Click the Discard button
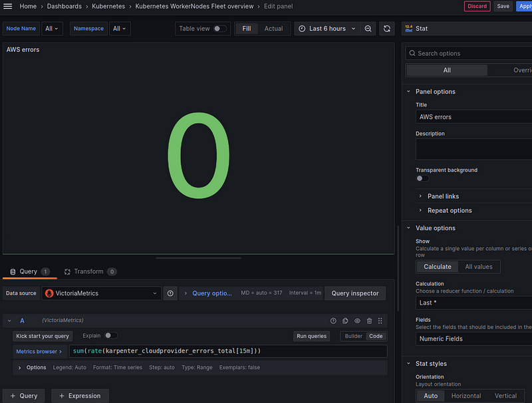The image size is (532, 403). [x=477, y=6]
